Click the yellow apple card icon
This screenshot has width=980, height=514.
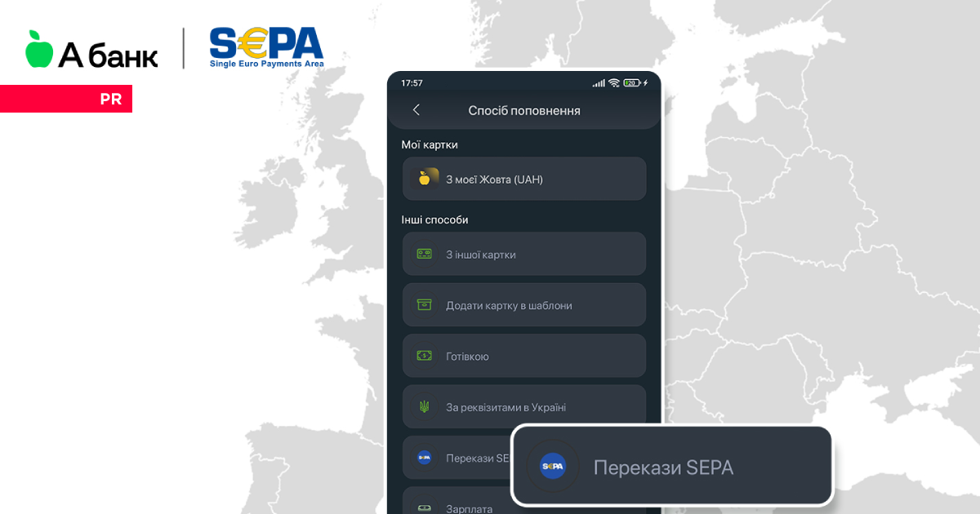point(425,178)
